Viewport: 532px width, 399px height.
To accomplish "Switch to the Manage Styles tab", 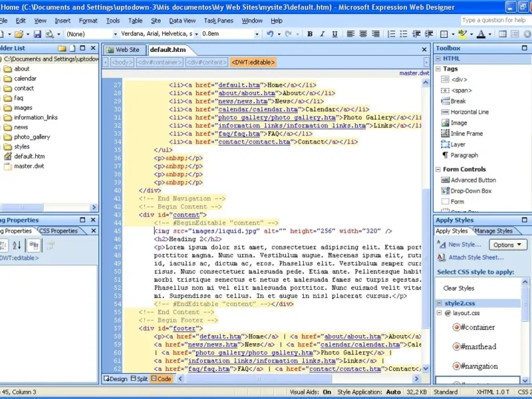I will click(x=493, y=231).
